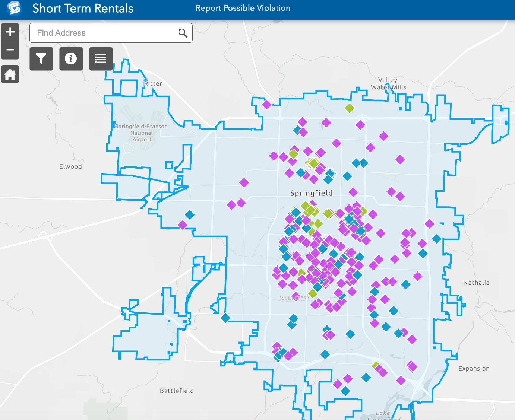Zoom in on the map

coord(10,32)
